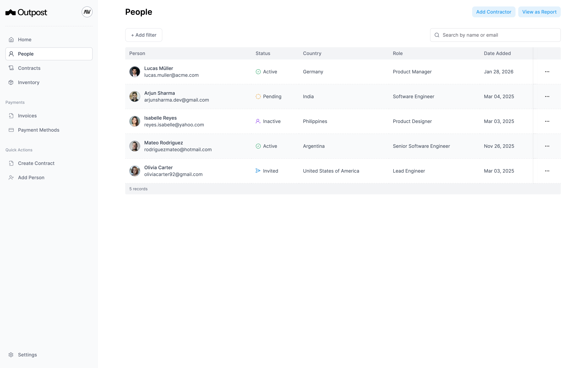Click the View as Report button
This screenshot has width=588, height=368.
coord(539,12)
